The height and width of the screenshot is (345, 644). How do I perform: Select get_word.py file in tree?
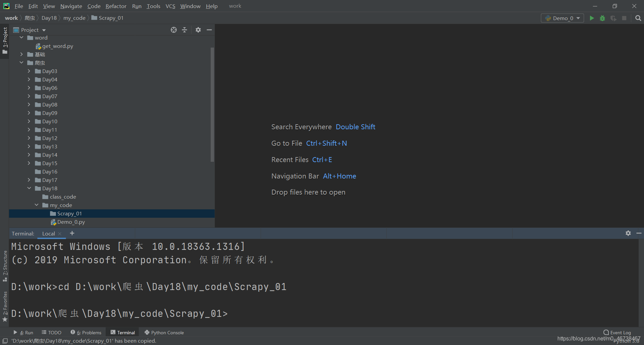[54, 46]
